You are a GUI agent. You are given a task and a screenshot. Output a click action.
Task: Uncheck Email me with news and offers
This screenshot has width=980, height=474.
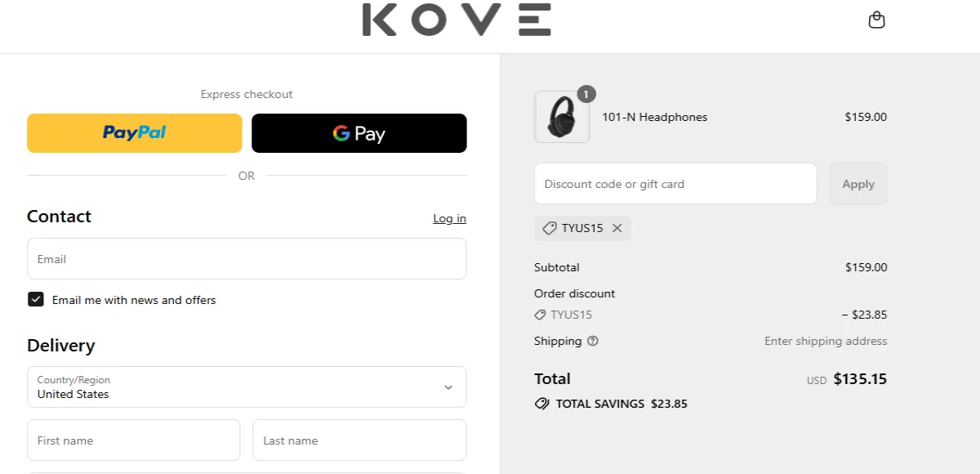[x=36, y=300]
